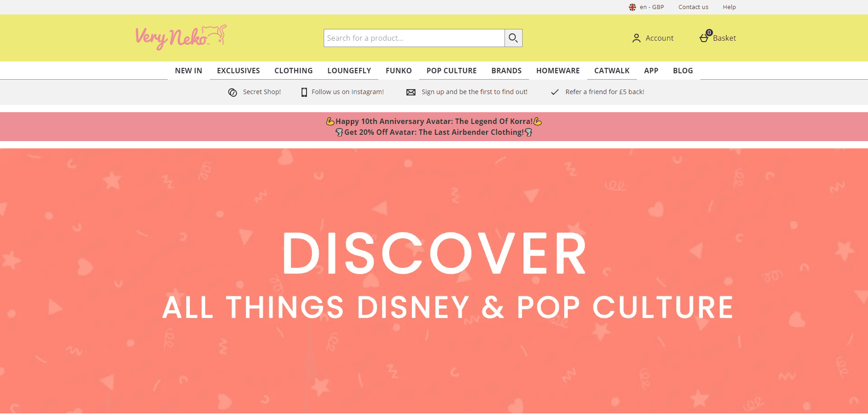868x418 pixels.
Task: Open the CATWALK menu
Action: click(x=612, y=71)
